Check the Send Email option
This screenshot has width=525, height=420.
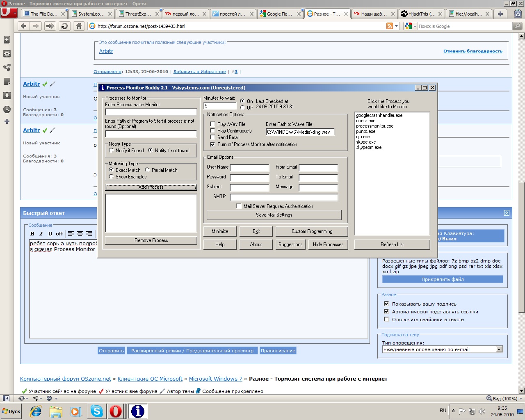coord(212,137)
